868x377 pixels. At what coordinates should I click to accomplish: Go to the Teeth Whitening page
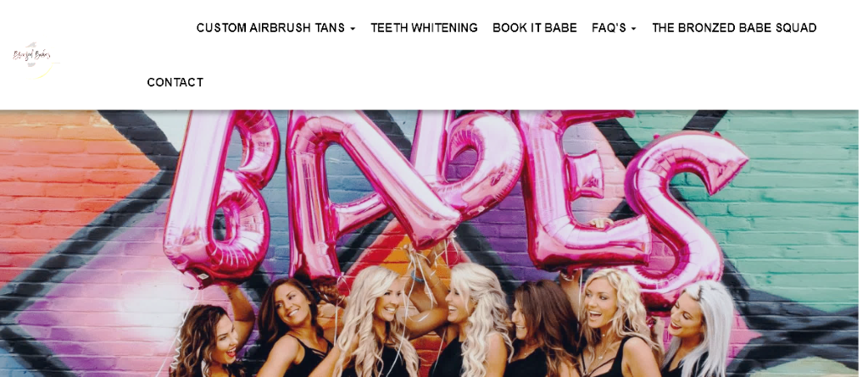(x=424, y=28)
